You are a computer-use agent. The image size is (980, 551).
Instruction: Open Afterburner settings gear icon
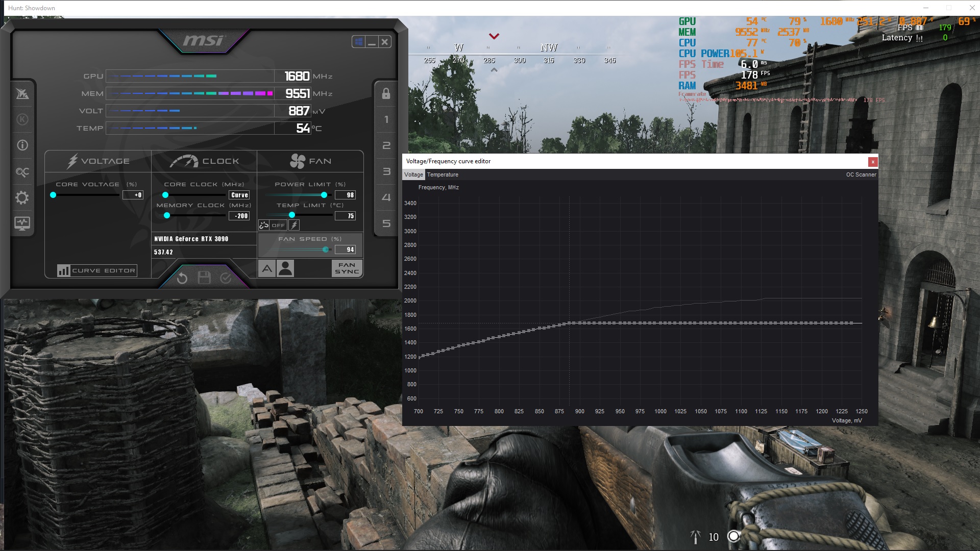pos(22,198)
